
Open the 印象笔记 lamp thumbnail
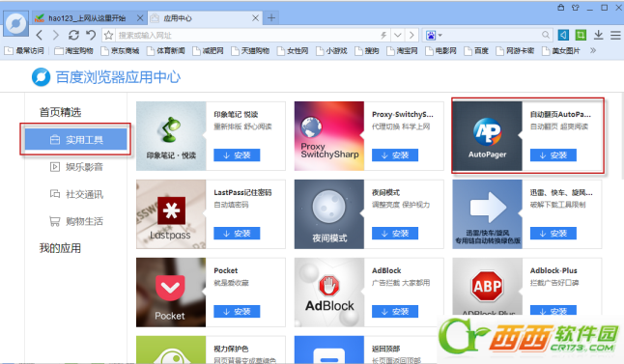click(171, 136)
